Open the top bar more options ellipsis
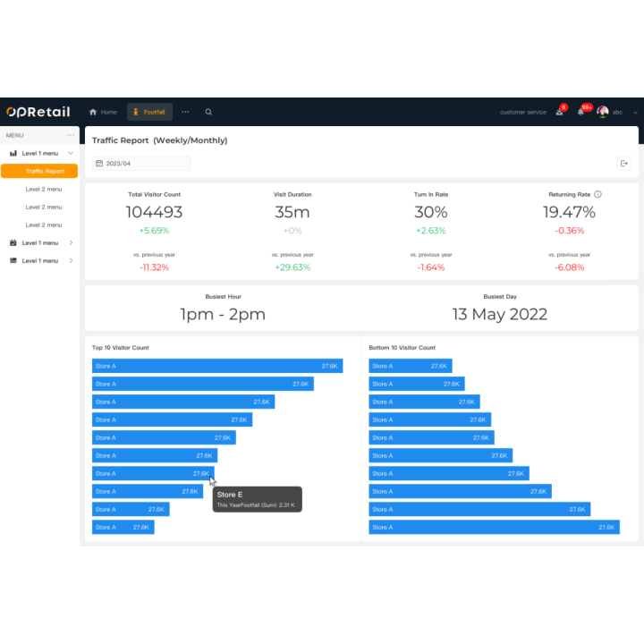Screen dimensions: 644x644 185,112
